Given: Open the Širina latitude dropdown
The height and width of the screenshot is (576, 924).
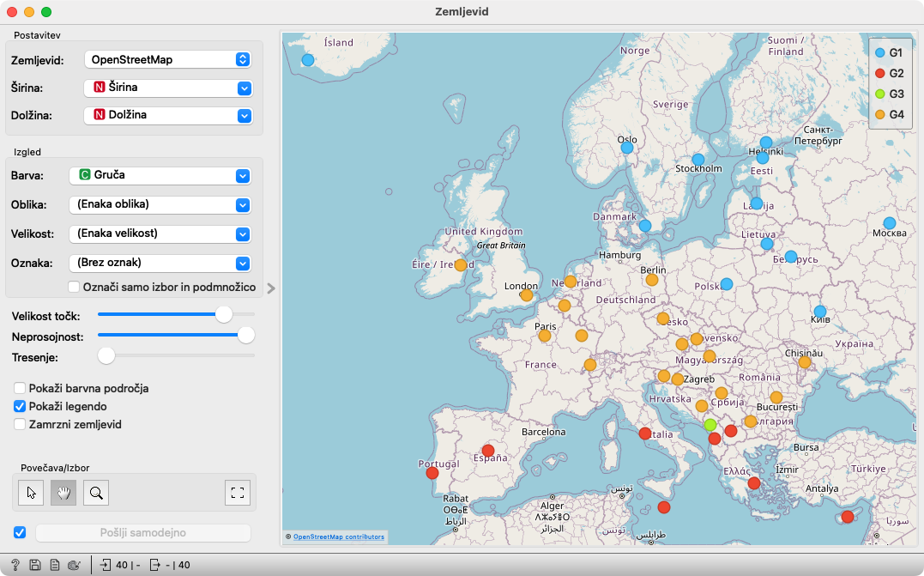Looking at the screenshot, I should click(167, 88).
